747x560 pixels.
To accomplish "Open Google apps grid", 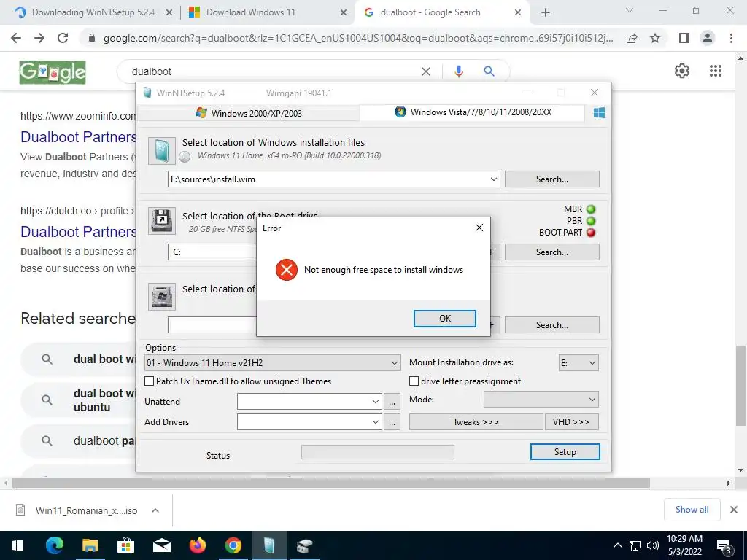I will 716,71.
